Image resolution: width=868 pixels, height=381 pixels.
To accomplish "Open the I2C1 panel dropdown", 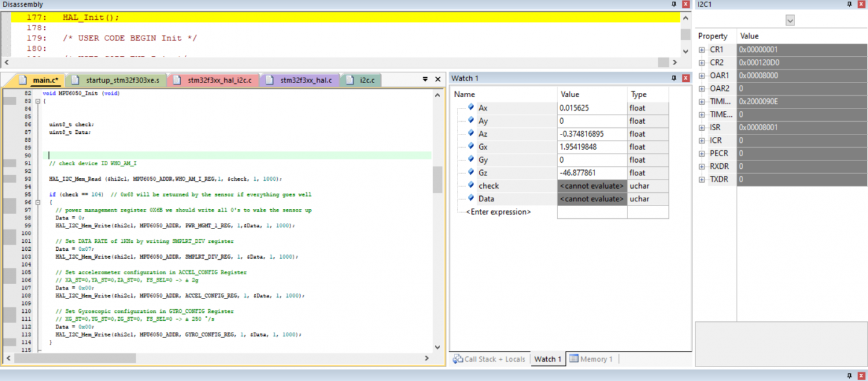I will pyautogui.click(x=790, y=20).
